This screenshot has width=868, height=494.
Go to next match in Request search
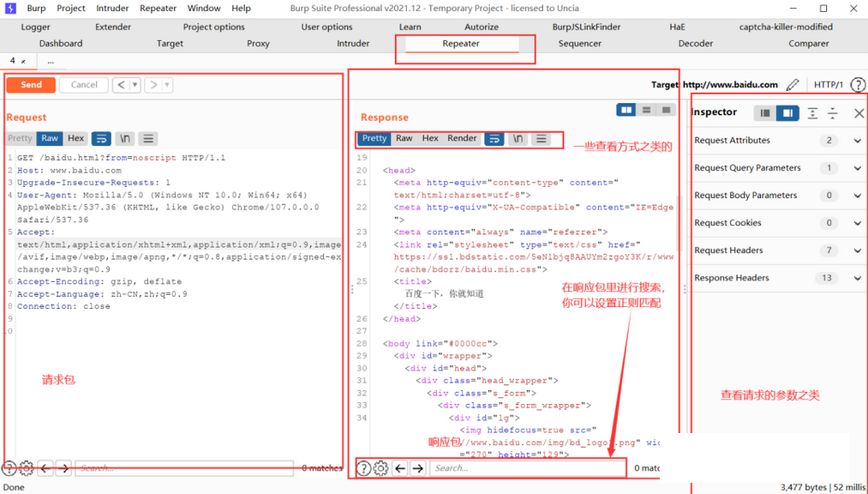click(x=63, y=468)
